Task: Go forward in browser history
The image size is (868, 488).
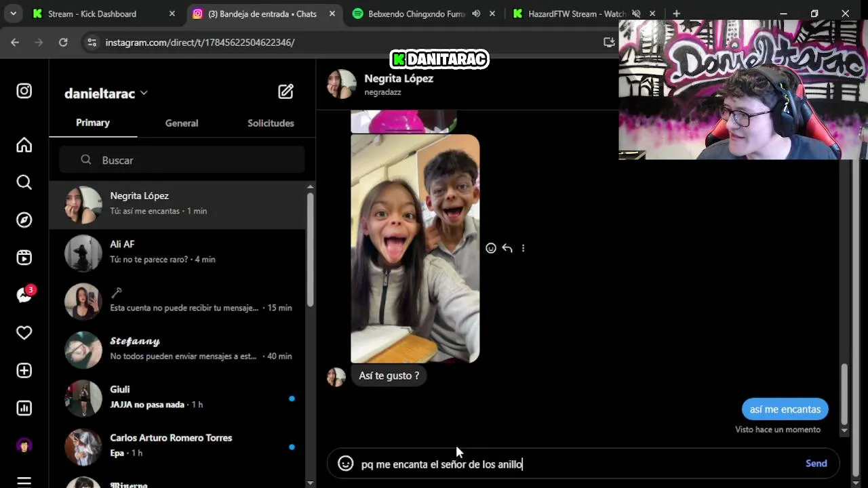Action: [39, 42]
